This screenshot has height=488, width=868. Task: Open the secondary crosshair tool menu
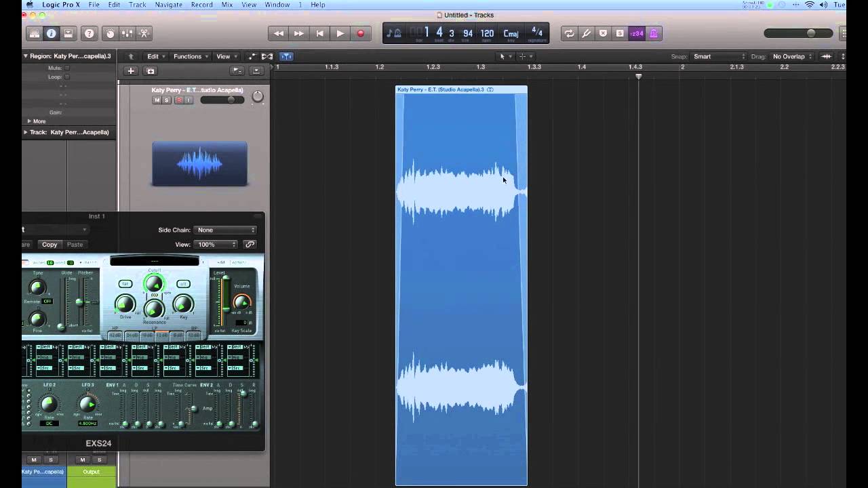[x=525, y=56]
